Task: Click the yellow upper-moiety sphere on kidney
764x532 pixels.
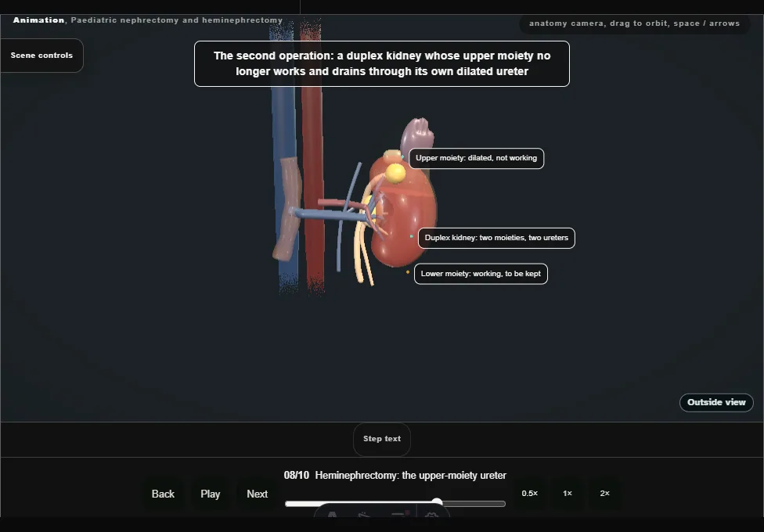Action: point(395,174)
